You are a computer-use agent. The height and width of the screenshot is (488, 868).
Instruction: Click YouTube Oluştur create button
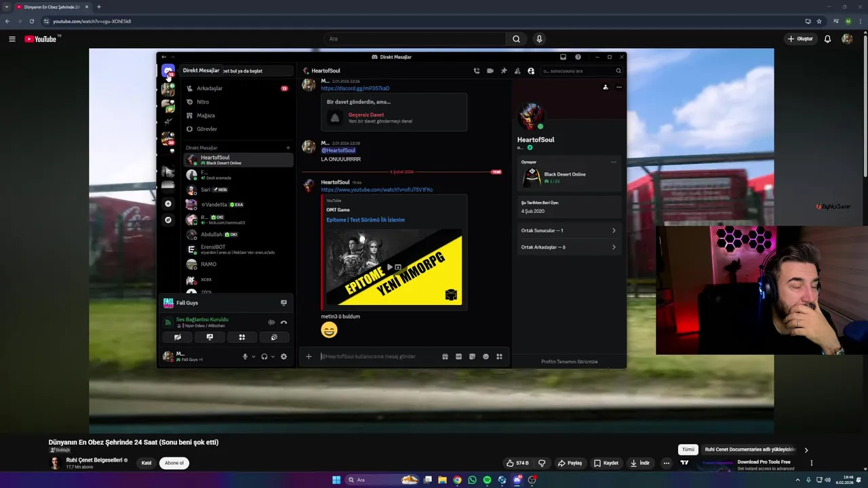coord(800,39)
